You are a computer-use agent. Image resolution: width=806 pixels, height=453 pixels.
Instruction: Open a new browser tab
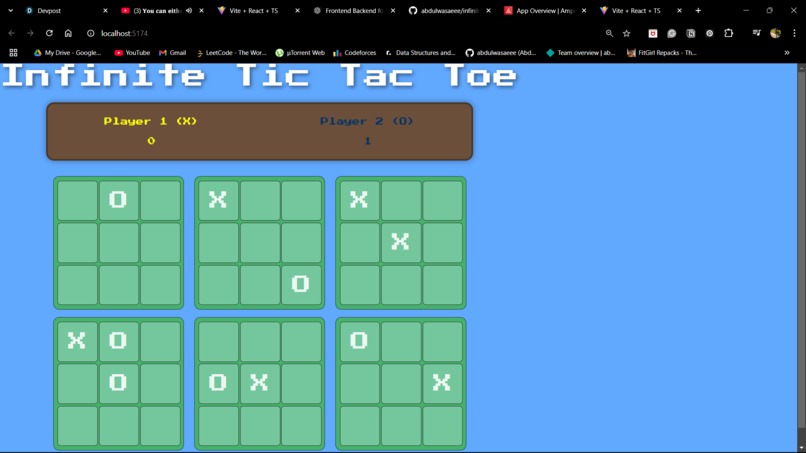[698, 10]
